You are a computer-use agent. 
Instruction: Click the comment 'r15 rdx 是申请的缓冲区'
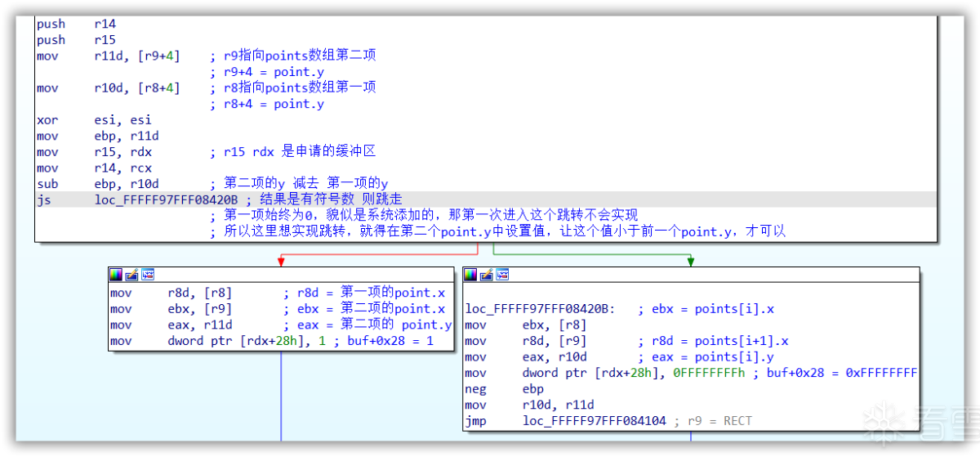click(x=293, y=152)
